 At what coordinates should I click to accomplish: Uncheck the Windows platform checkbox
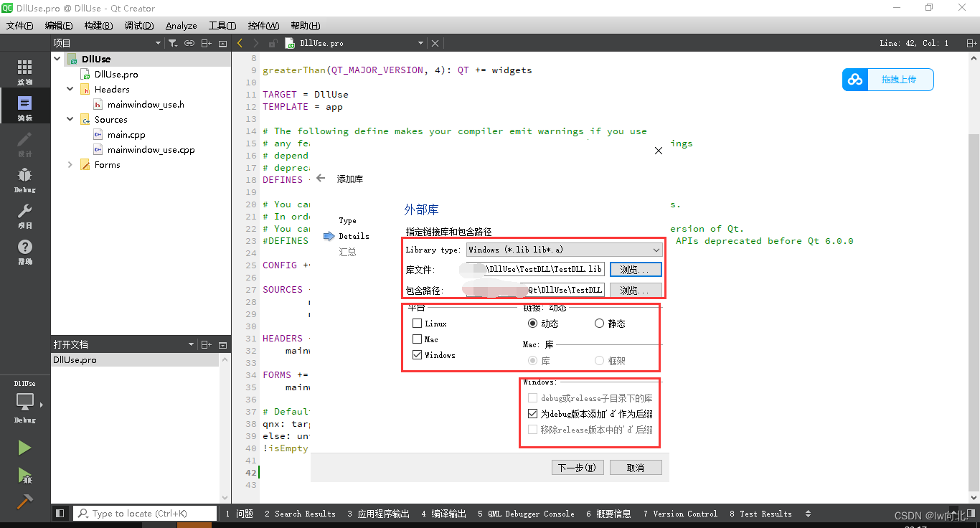417,355
